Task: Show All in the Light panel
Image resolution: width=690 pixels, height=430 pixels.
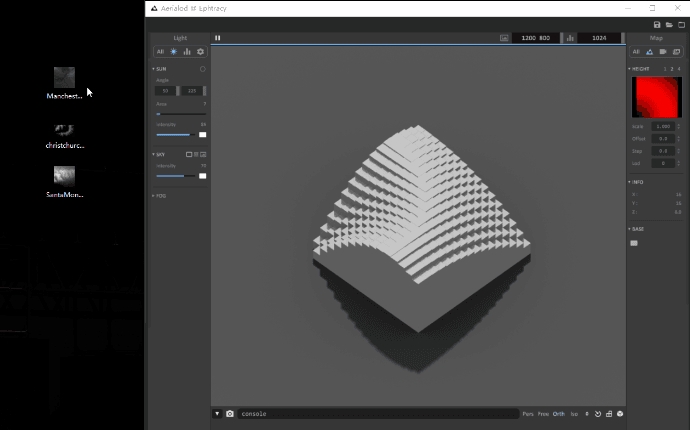Action: click(x=160, y=51)
